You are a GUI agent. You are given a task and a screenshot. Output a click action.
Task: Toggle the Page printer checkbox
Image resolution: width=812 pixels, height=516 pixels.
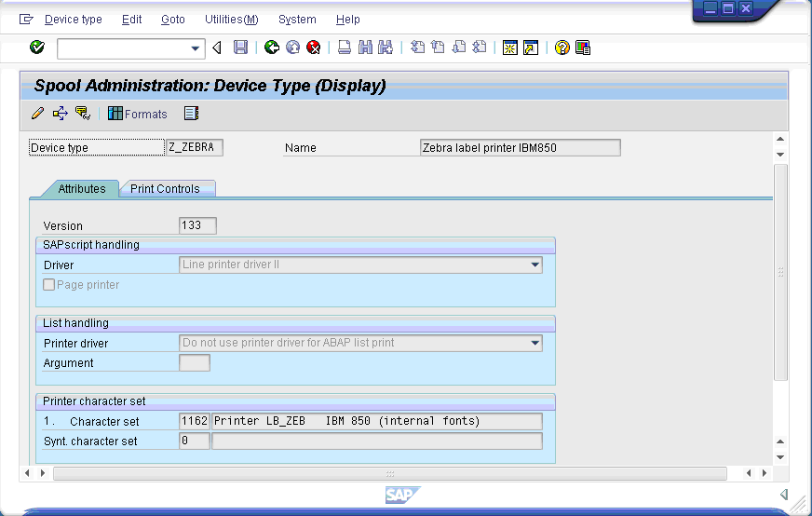[49, 285]
